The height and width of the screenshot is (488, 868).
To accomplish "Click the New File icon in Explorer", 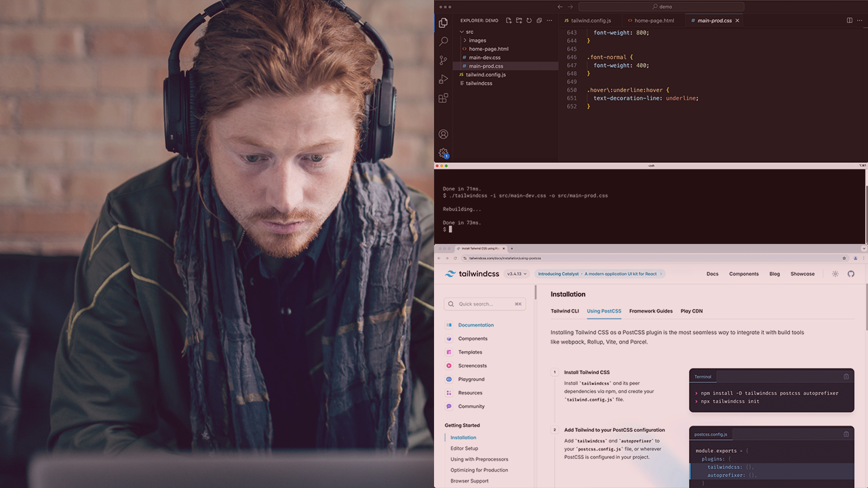I will tap(509, 21).
